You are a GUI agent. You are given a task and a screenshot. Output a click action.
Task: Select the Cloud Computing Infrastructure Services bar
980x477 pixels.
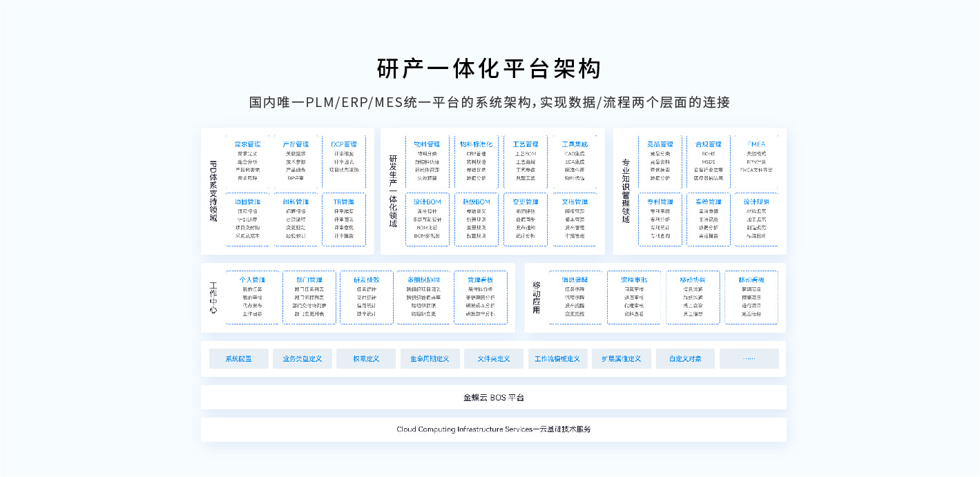click(x=493, y=429)
